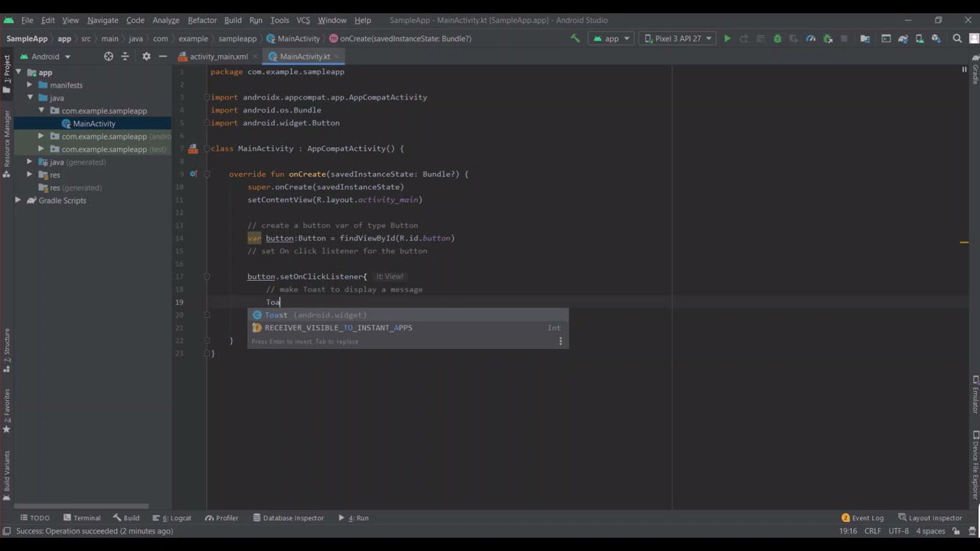This screenshot has height=551, width=980.
Task: Open the Event Log
Action: [x=862, y=518]
